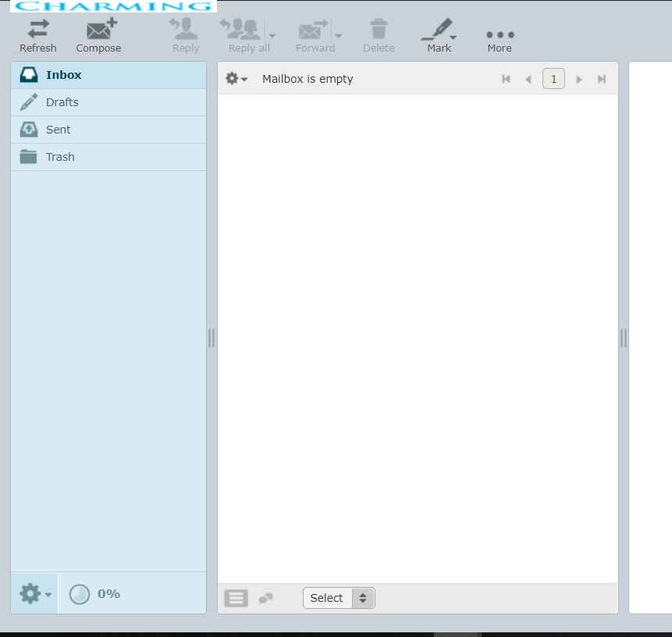
Task: Go to next page of messages
Action: coord(579,79)
